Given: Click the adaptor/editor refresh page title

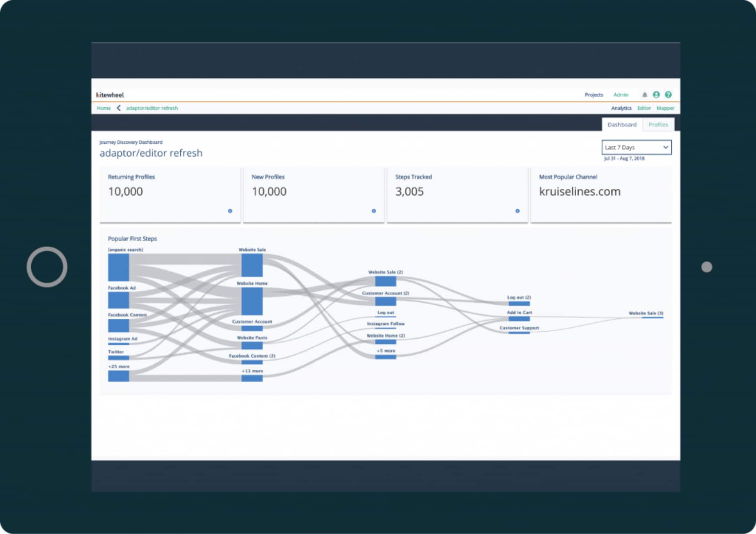Looking at the screenshot, I should point(151,153).
